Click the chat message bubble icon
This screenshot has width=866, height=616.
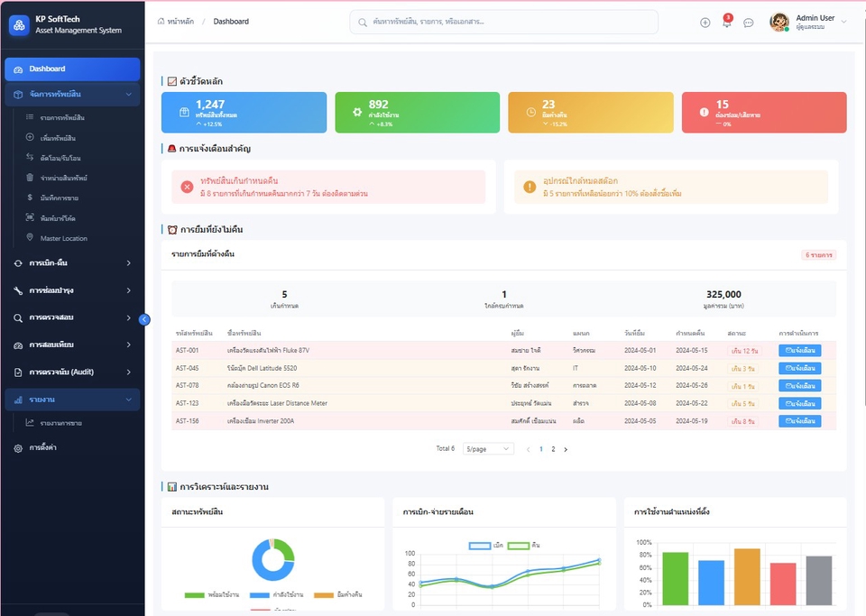click(748, 23)
